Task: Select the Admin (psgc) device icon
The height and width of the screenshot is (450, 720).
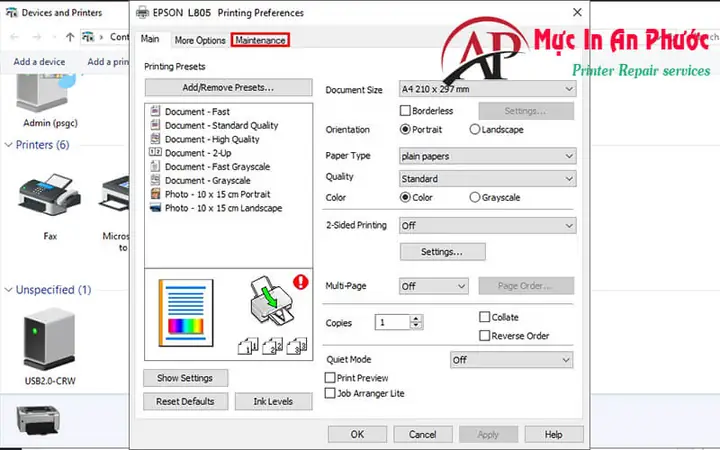Action: pyautogui.click(x=45, y=94)
